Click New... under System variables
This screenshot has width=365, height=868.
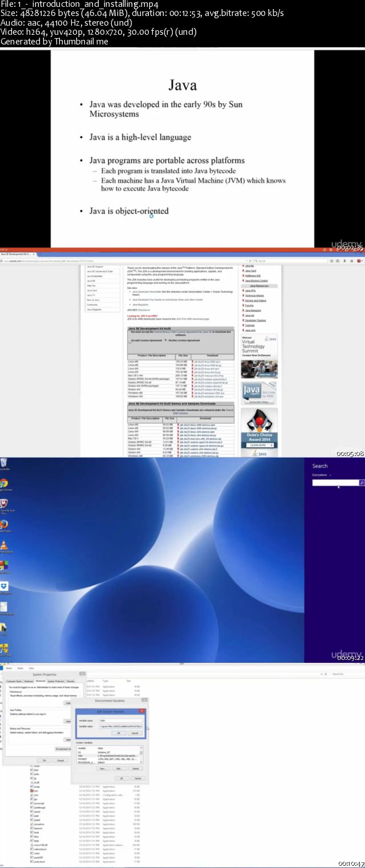tap(103, 769)
